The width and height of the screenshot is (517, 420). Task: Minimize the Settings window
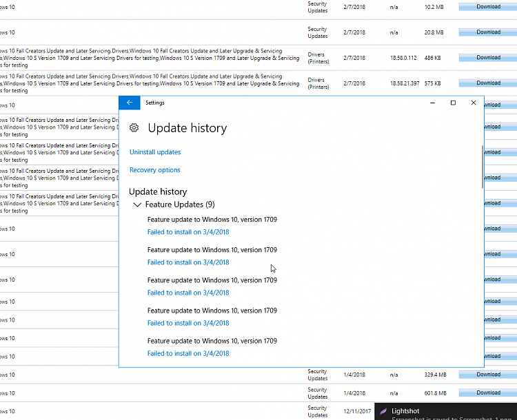pyautogui.click(x=432, y=103)
